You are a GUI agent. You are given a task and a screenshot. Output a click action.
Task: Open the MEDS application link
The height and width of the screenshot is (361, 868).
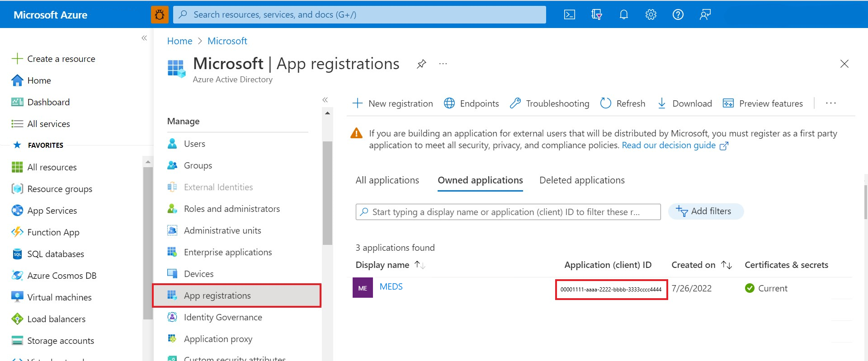point(391,286)
